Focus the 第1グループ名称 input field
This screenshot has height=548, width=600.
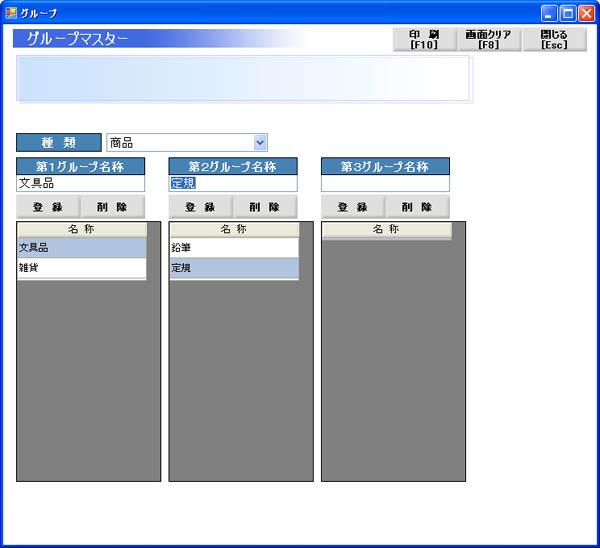[80, 183]
